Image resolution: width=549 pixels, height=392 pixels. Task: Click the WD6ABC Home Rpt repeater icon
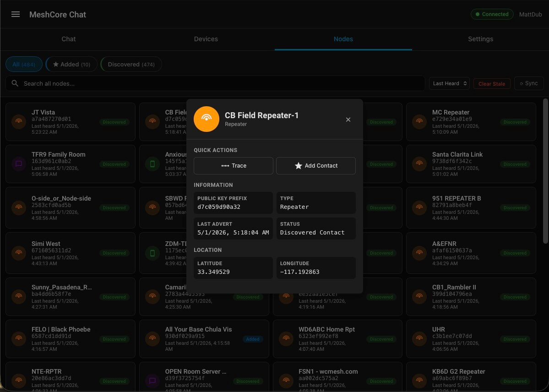286,339
